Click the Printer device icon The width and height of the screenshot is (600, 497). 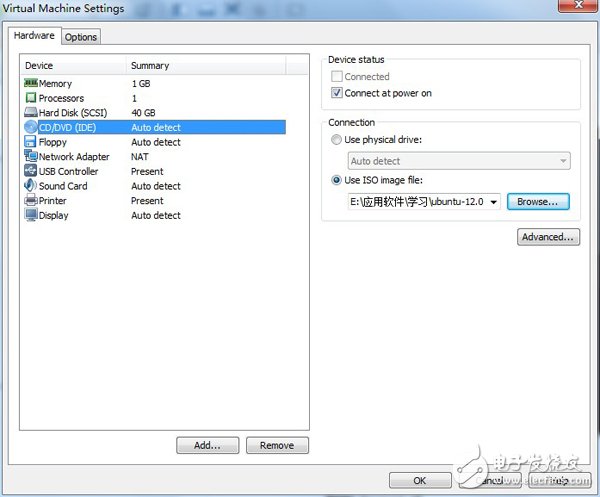(x=30, y=200)
